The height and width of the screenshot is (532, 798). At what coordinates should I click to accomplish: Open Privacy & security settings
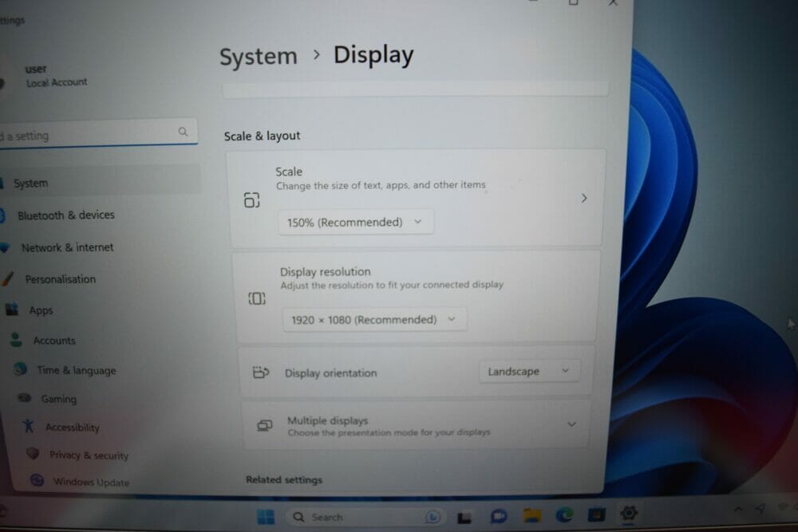(x=89, y=455)
